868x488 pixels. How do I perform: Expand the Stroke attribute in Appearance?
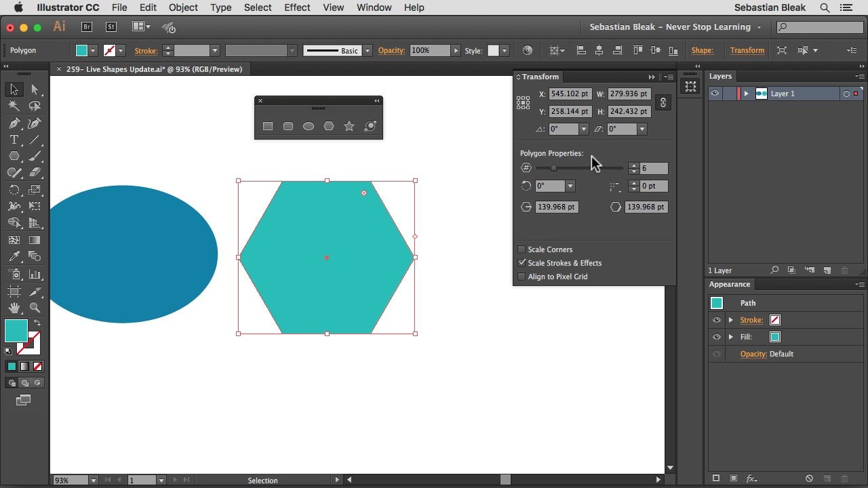click(x=731, y=320)
